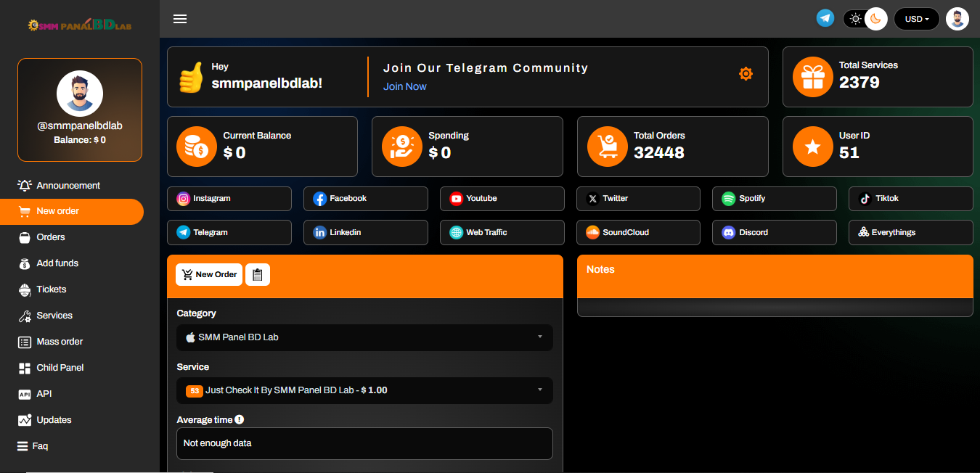The width and height of the screenshot is (980, 473).
Task: Click the profile avatar in top right
Action: pos(957,19)
